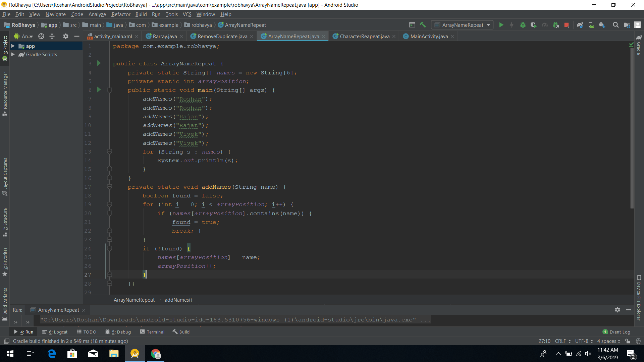
Task: Fold the addNames method at line 17
Action: [x=109, y=187]
